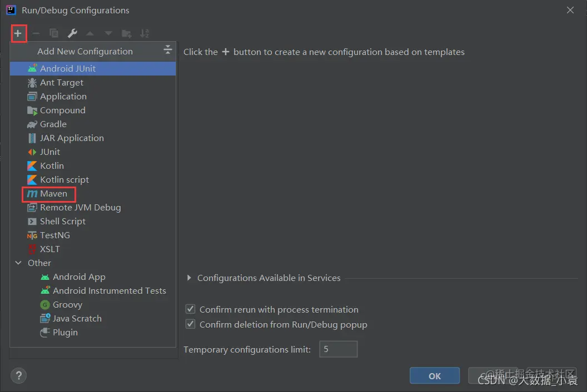Click the wrench Edit Templates icon
The image size is (587, 392).
point(72,34)
